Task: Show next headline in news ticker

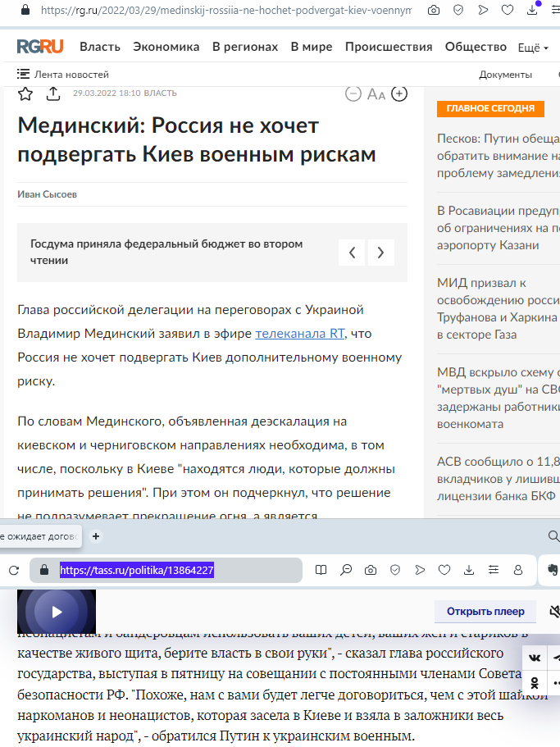Action: pos(380,253)
